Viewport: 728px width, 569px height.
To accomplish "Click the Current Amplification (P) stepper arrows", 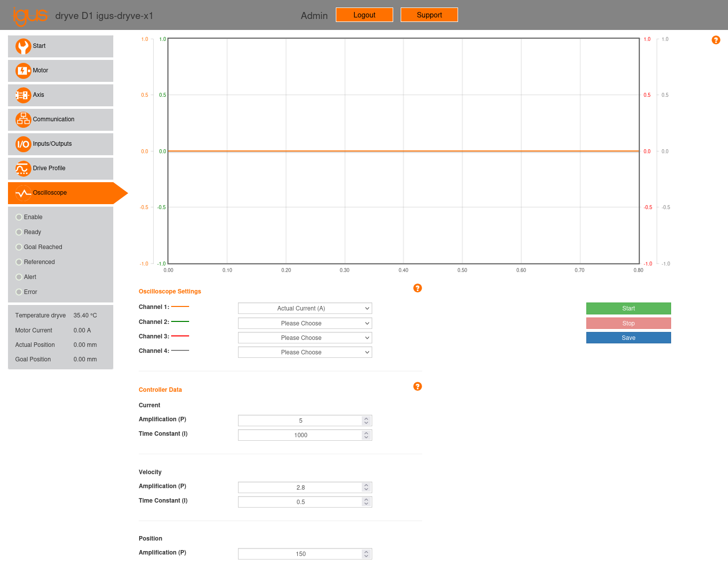I will point(366,421).
